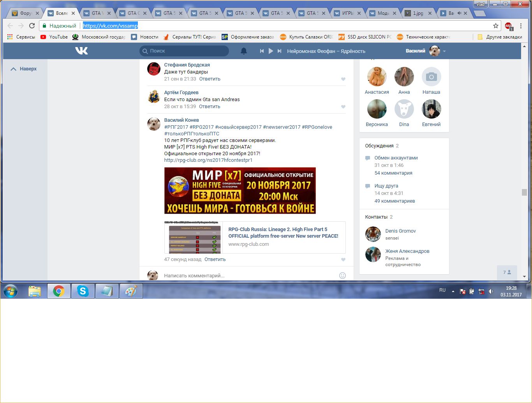Viewport: 532px width, 403px height.
Task: Click the friends online counter button
Action: pos(507,272)
